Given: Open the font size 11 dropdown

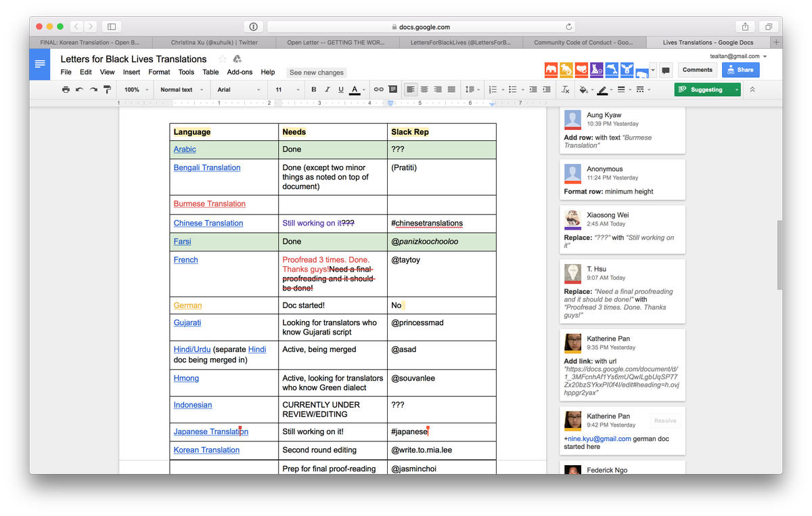Looking at the screenshot, I should (286, 89).
